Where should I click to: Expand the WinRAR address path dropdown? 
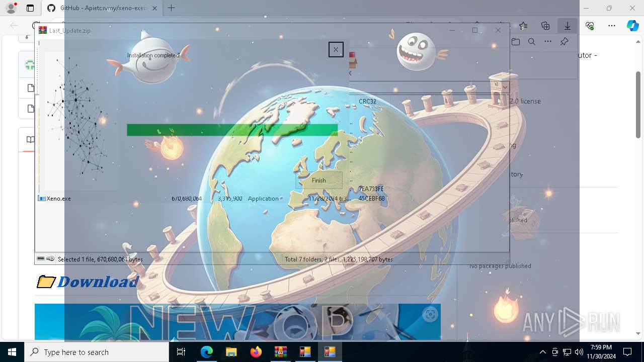[505, 87]
